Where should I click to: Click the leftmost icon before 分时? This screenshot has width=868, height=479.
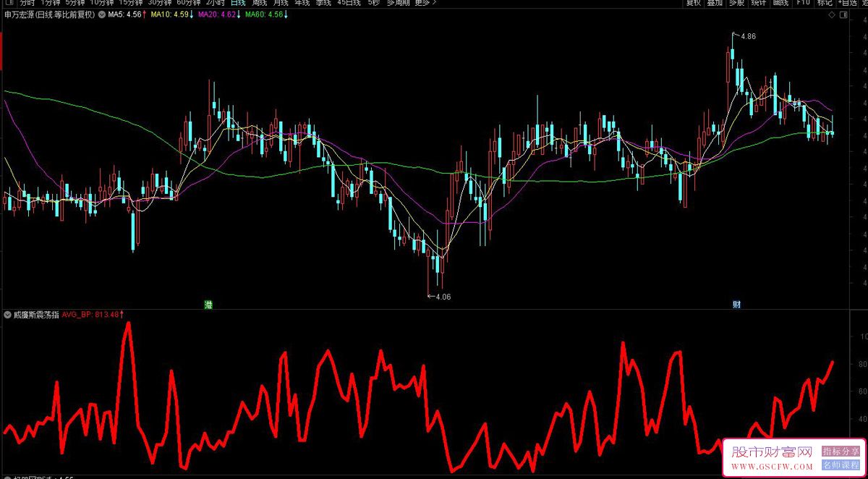(x=7, y=3)
